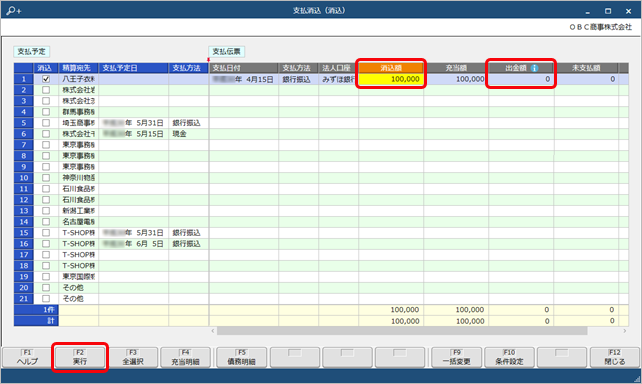Select the yellow 消込額 cell showing 100,000
Viewport: 642px width, 384px height.
pos(391,79)
